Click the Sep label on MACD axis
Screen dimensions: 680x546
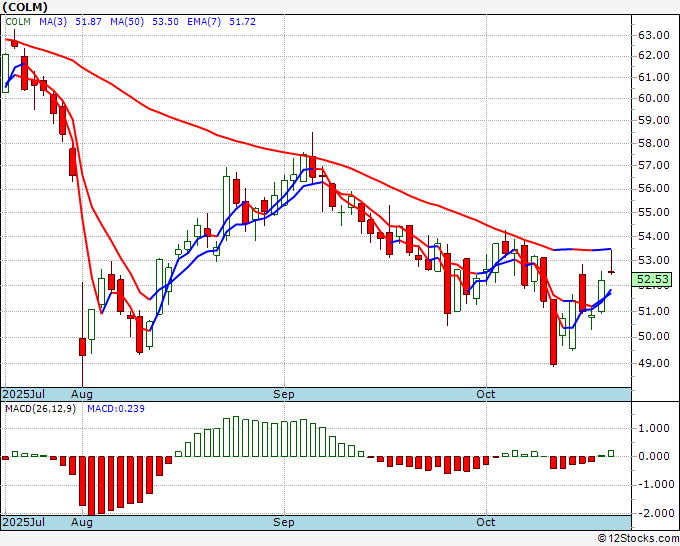(284, 522)
